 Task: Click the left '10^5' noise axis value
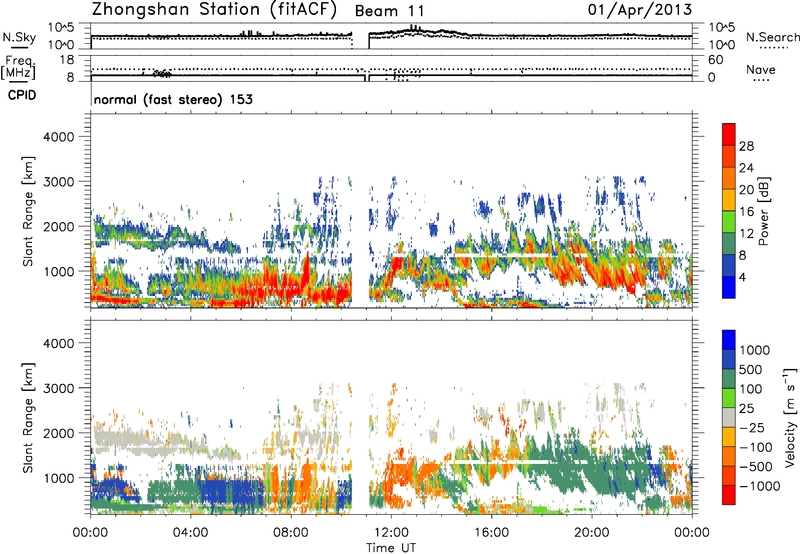point(61,28)
